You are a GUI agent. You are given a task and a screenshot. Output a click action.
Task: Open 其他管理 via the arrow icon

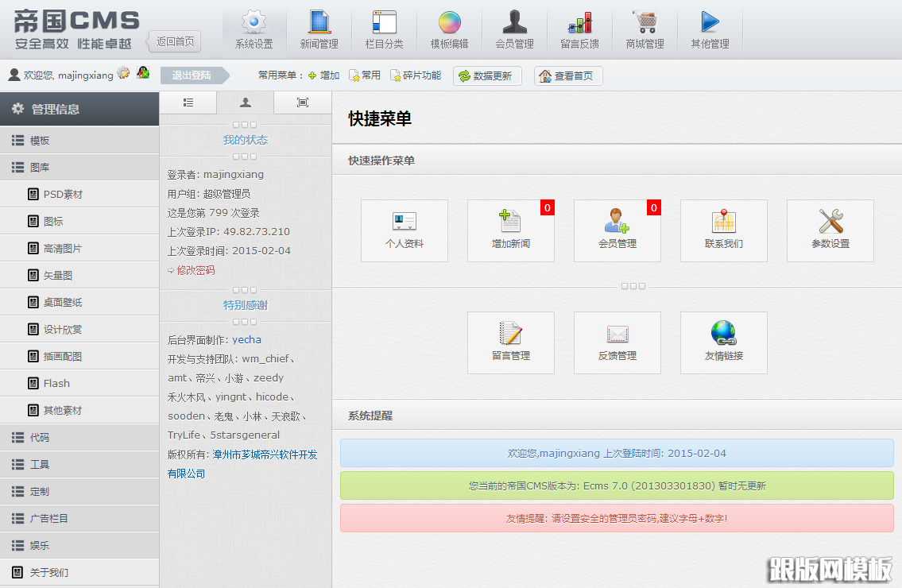tap(709, 29)
